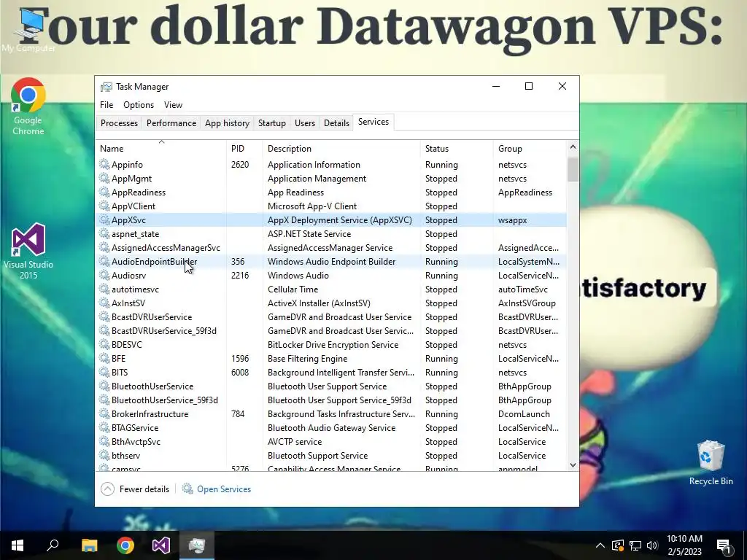This screenshot has width=747, height=560.
Task: Open the Google Chrome desktop shortcut
Action: 28,106
